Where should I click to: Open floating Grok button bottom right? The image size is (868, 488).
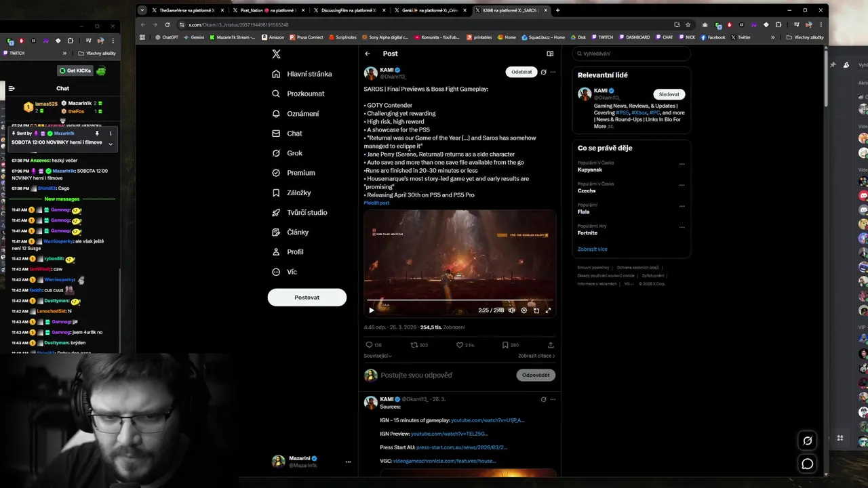click(808, 441)
